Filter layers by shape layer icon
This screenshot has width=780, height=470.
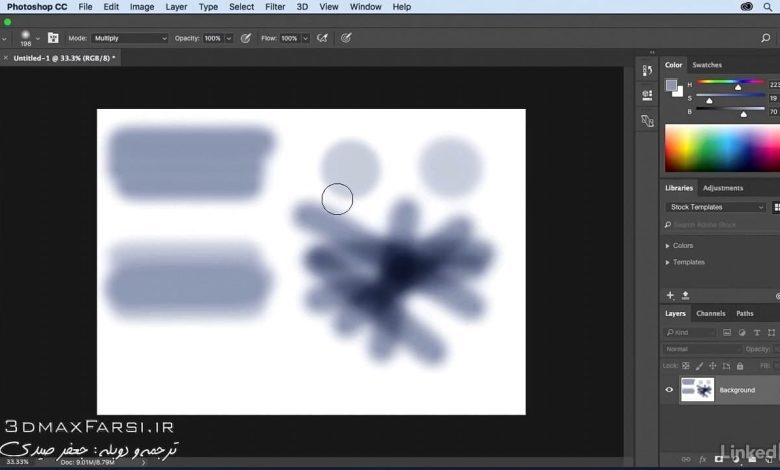coord(772,332)
